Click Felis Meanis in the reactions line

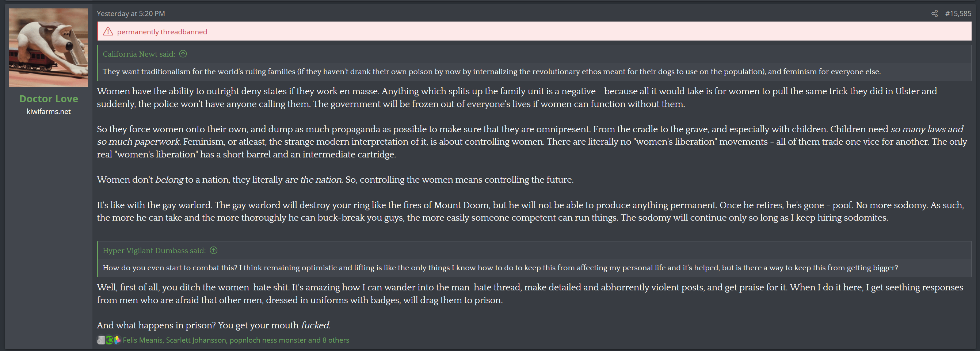coord(142,340)
